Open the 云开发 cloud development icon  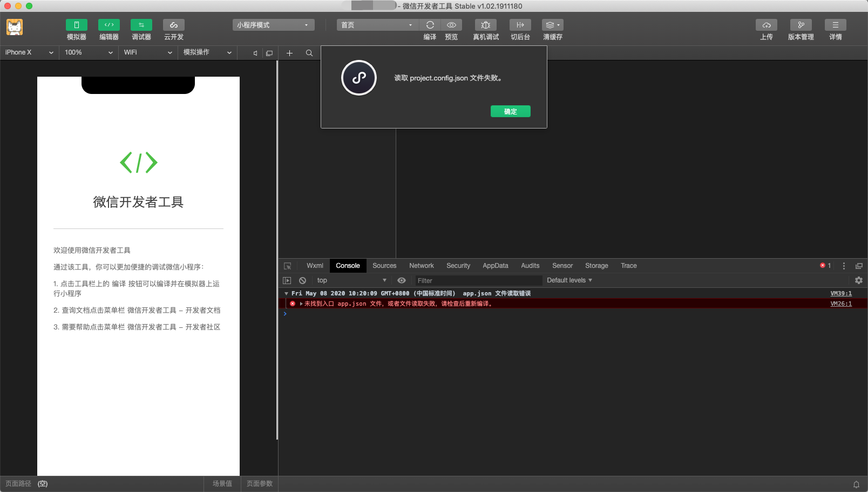(x=174, y=25)
